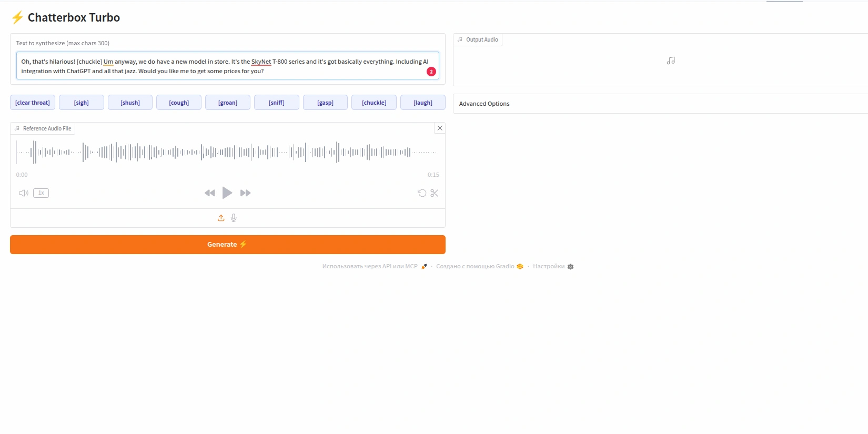Toggle the 1x playback speed button
The image size is (868, 434).
click(41, 193)
